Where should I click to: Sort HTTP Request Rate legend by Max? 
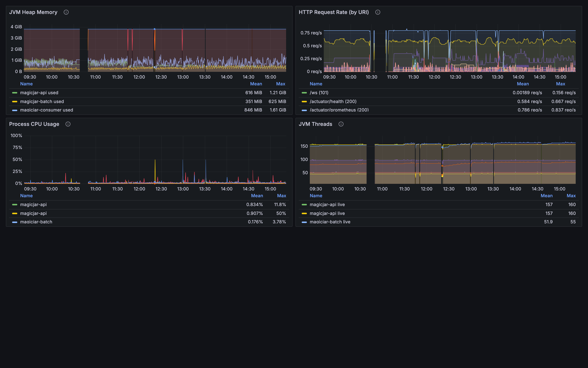561,84
